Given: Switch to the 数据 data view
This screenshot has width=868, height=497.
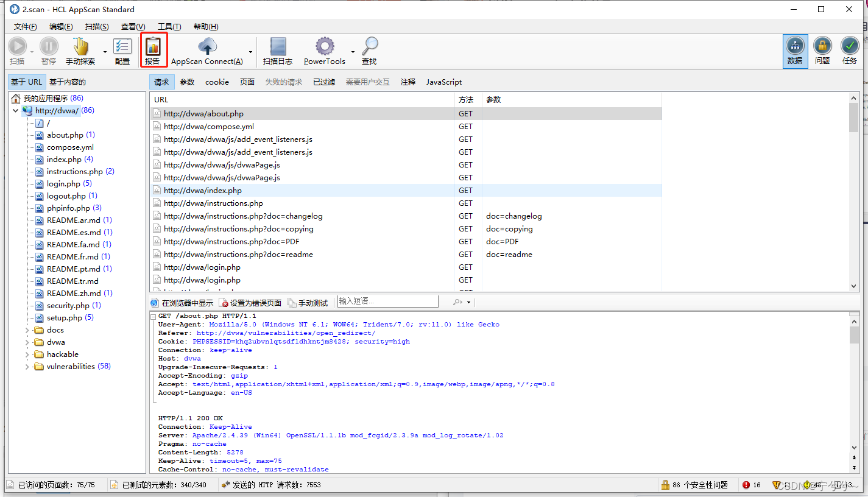Looking at the screenshot, I should [x=795, y=51].
